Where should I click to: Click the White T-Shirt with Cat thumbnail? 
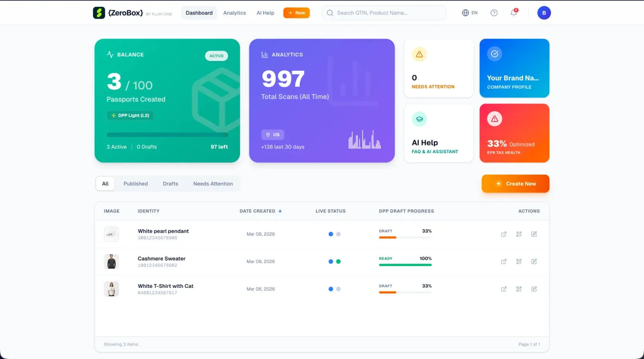click(111, 289)
